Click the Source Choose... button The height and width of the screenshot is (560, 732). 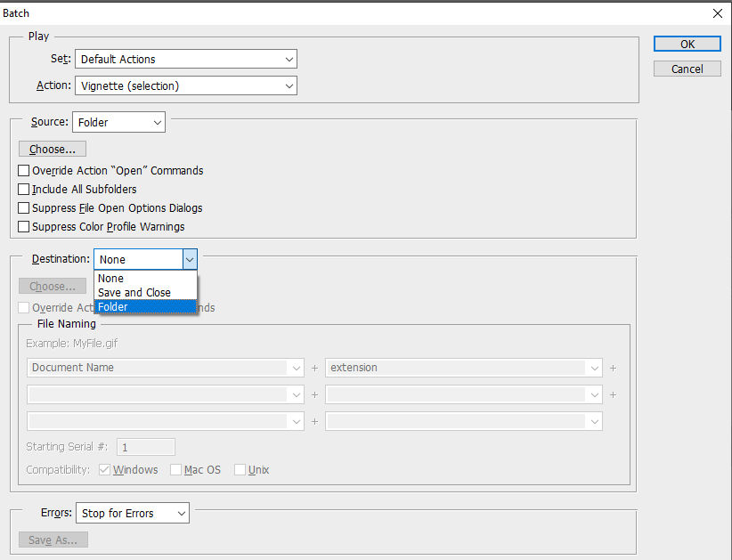pyautogui.click(x=53, y=150)
